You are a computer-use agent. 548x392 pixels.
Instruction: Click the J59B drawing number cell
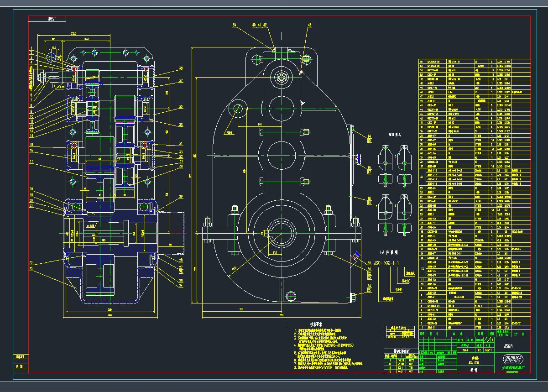pos(507,346)
